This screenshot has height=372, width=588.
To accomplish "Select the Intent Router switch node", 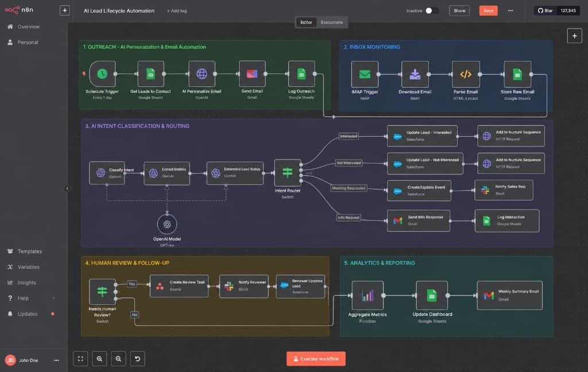I will tap(288, 173).
